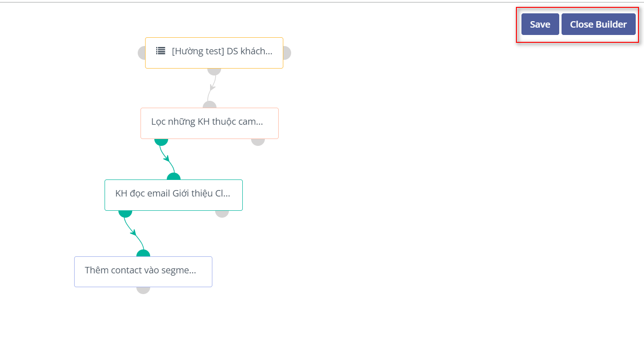Click top green endpoint of "KH đọc email" node
The width and height of the screenshot is (644, 347).
tap(174, 177)
